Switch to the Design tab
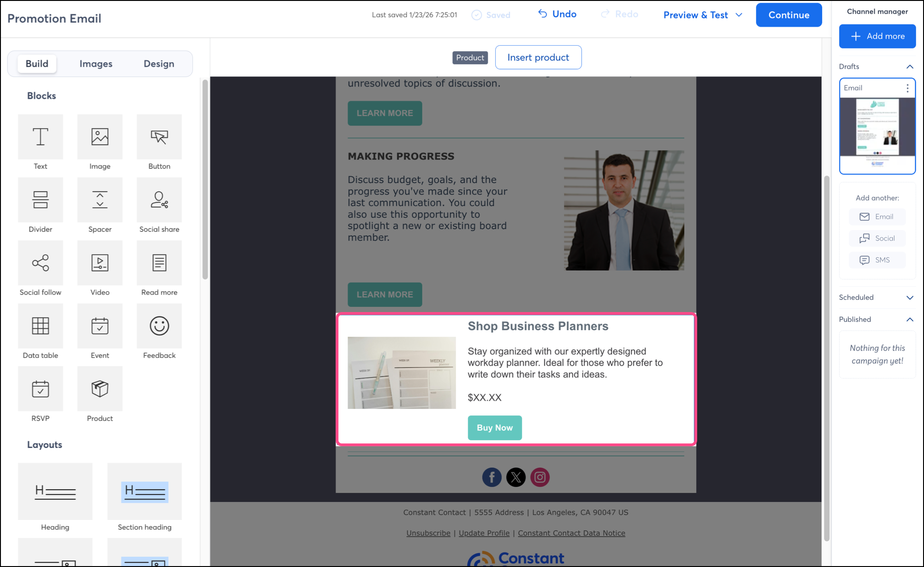 (x=159, y=64)
